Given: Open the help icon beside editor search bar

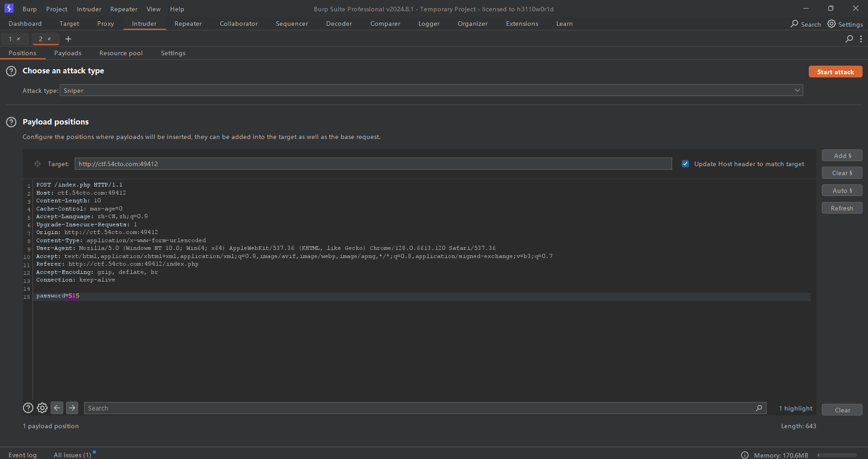Looking at the screenshot, I should (x=28, y=408).
